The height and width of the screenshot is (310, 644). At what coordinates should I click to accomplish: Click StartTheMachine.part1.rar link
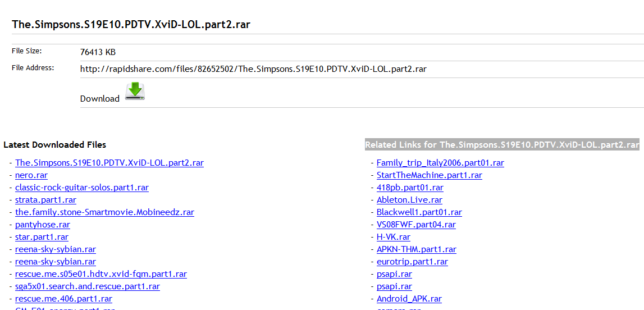[x=429, y=175]
